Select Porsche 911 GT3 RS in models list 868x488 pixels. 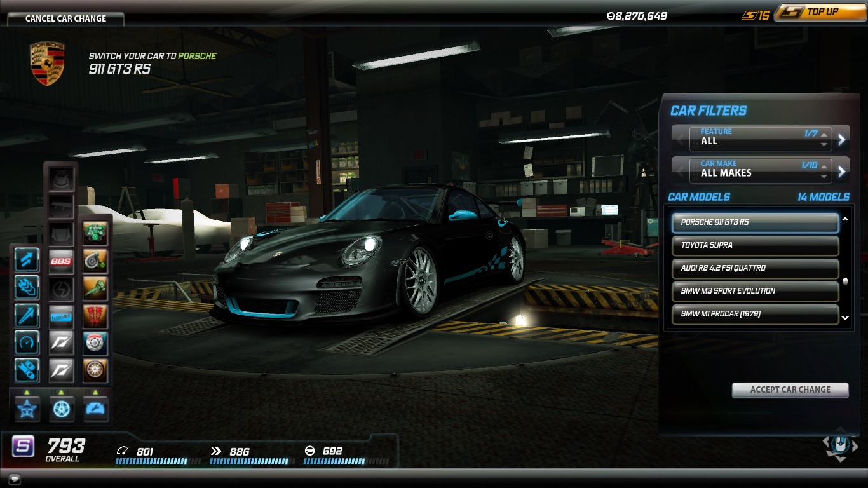756,222
